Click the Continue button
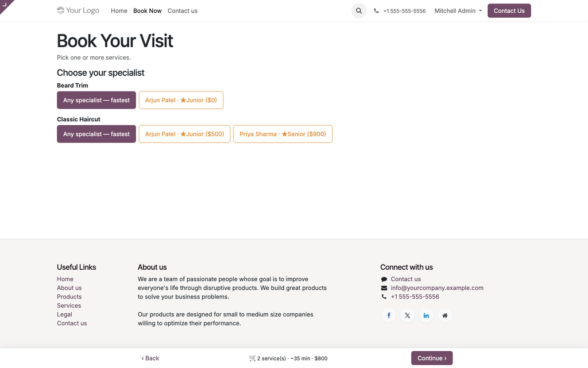588x368 pixels. pyautogui.click(x=432, y=358)
